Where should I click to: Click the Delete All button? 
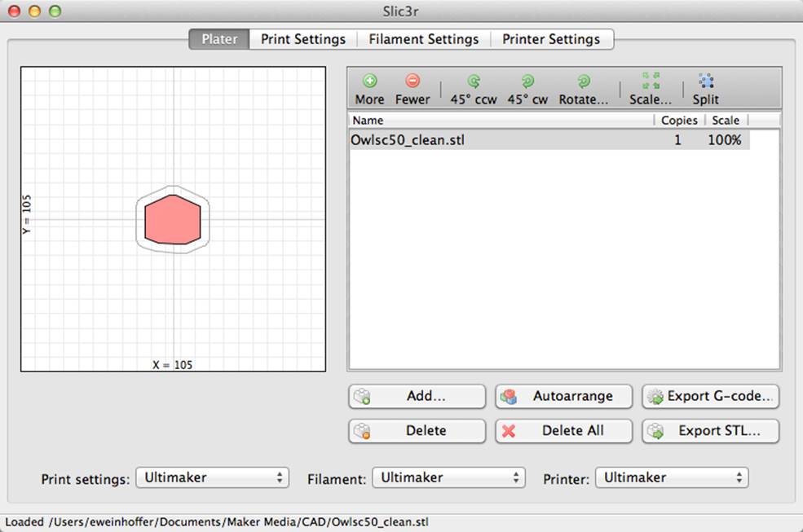pos(564,431)
